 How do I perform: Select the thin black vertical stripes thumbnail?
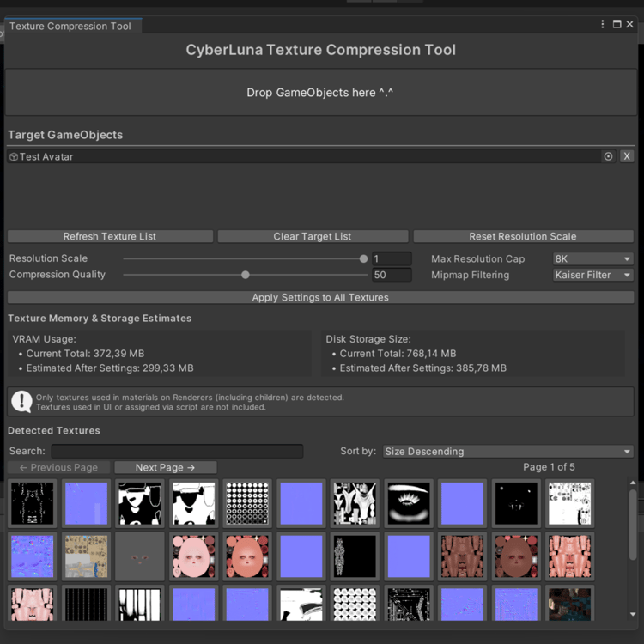pyautogui.click(x=86, y=604)
